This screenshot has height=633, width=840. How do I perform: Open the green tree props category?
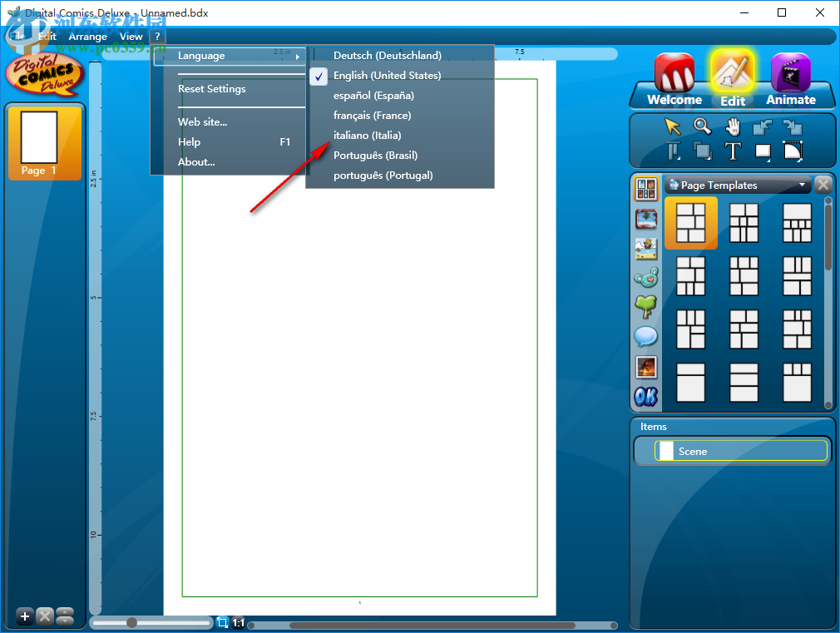646,308
